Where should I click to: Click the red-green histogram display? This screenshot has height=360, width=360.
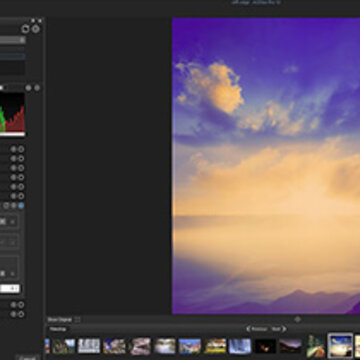pos(12,114)
